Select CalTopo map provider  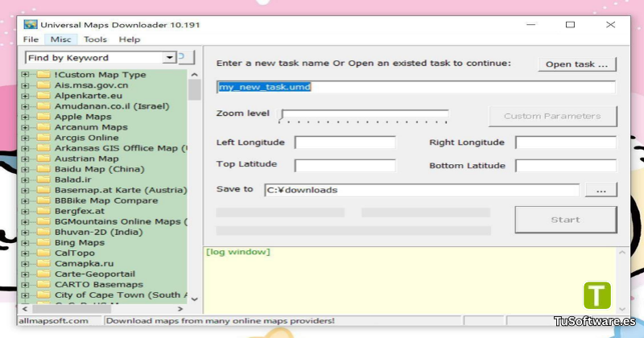pyautogui.click(x=75, y=253)
